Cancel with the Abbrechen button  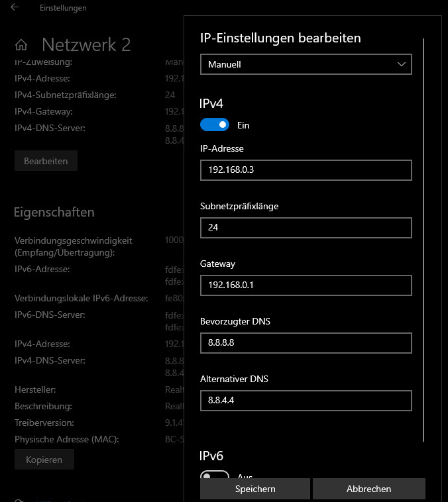tap(368, 489)
